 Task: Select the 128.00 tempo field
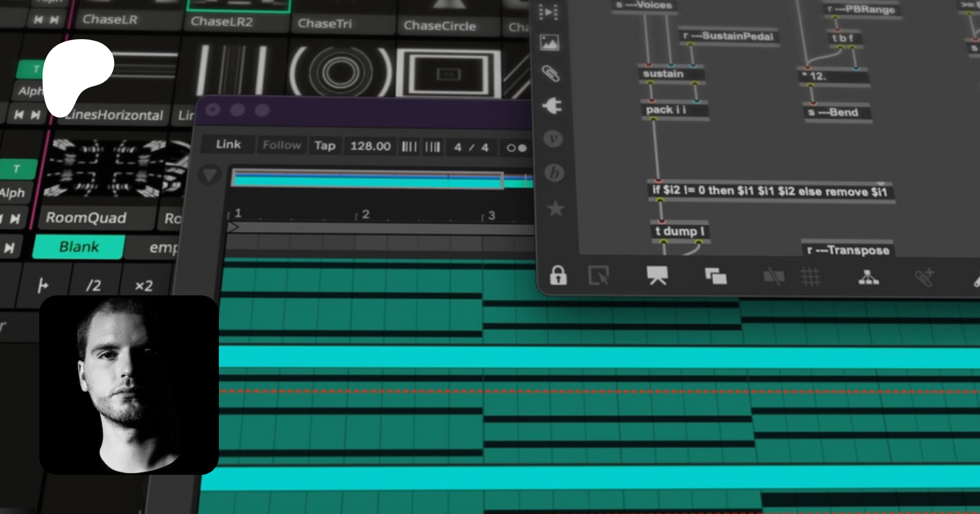point(370,146)
